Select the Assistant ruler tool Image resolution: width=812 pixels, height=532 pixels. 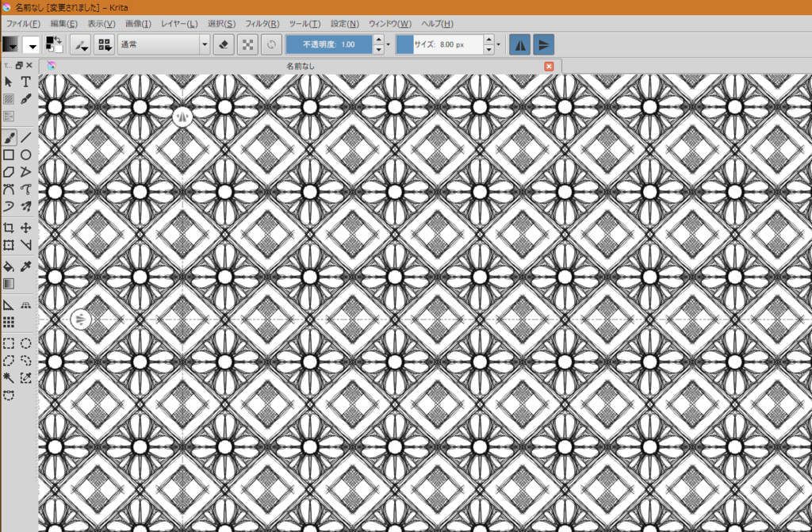9,305
